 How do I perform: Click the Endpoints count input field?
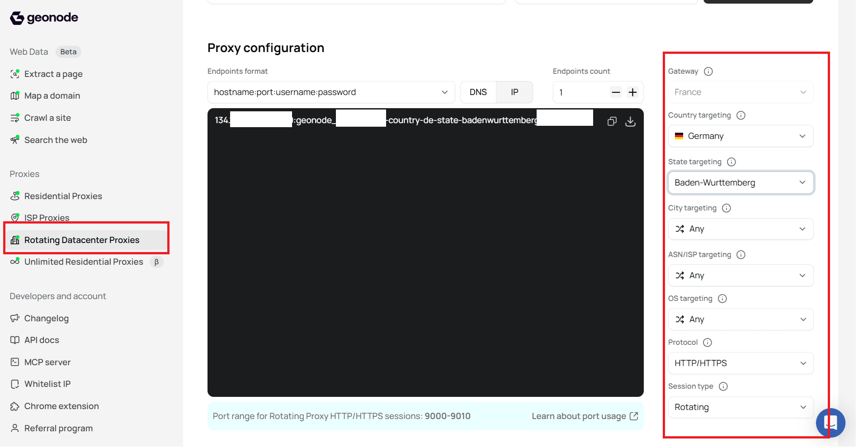(x=581, y=92)
